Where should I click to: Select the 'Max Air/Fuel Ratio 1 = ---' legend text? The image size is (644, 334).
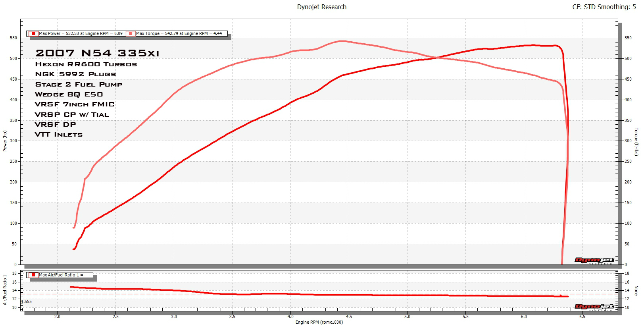[x=64, y=275]
